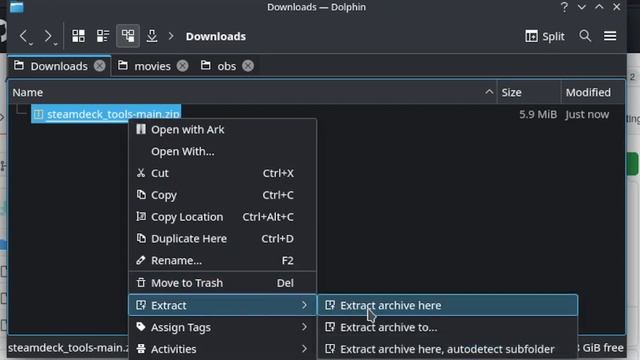640x360 pixels.
Task: Open the Activities submenu
Action: 222,349
